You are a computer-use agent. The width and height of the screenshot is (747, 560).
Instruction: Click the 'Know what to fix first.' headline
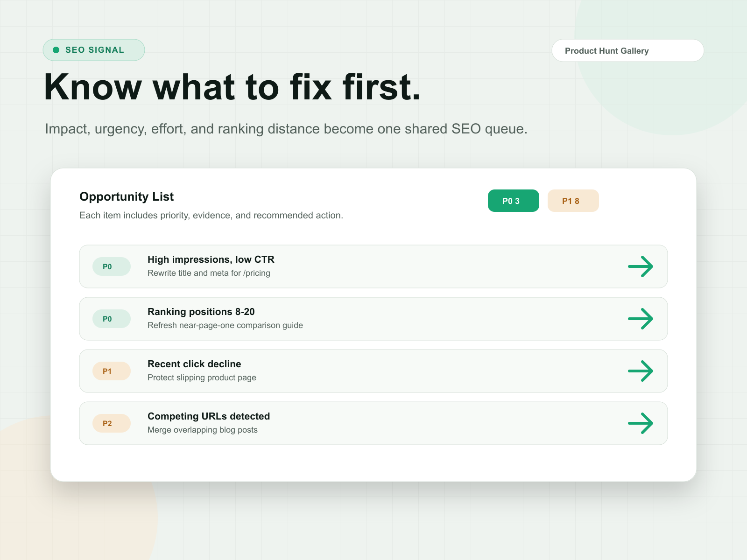[232, 87]
